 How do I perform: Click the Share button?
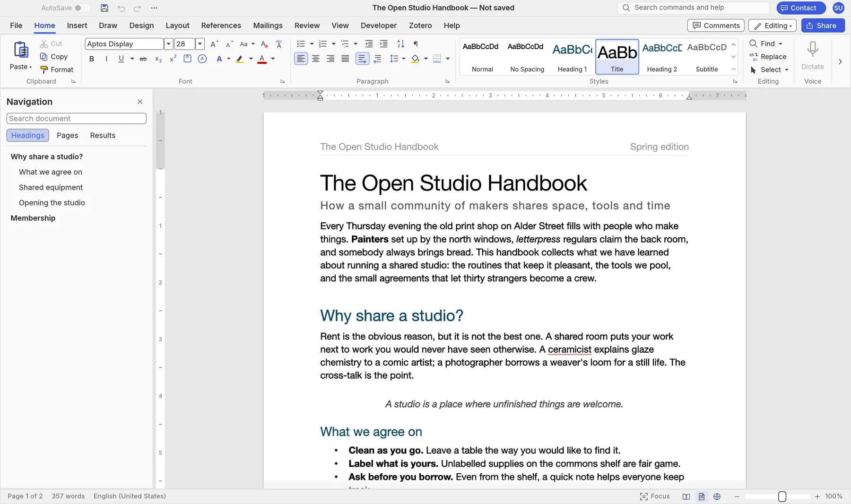(823, 26)
